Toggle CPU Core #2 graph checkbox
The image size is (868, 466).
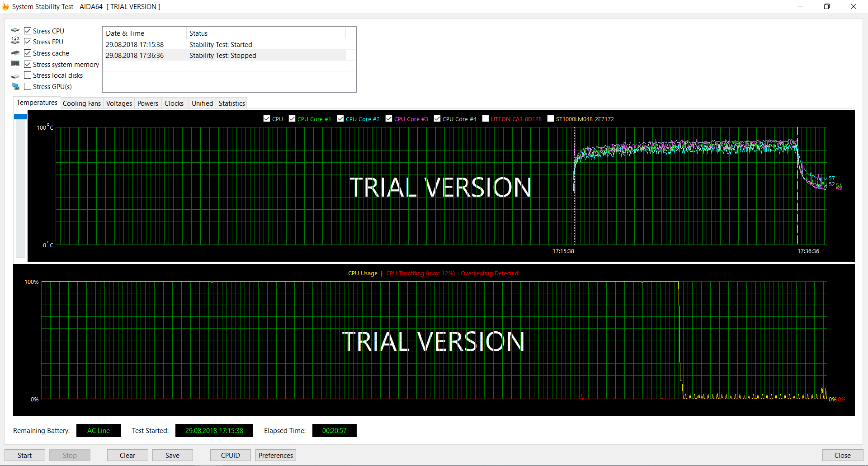pos(340,118)
